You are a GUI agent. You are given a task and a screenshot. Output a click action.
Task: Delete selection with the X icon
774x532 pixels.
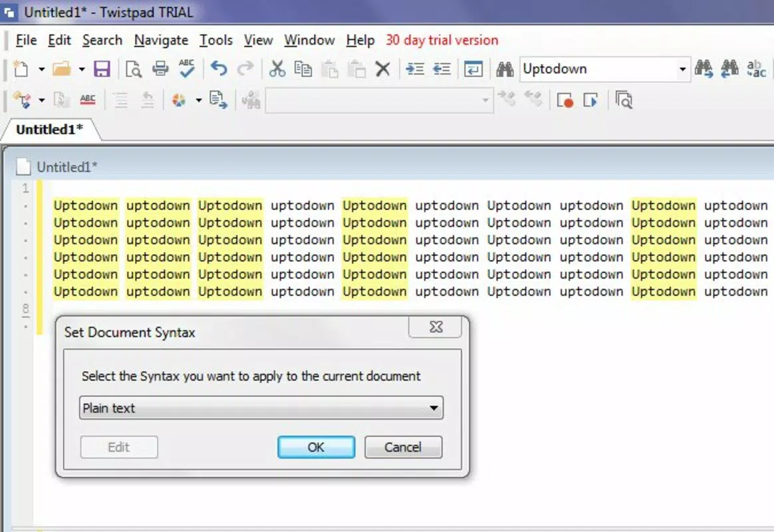[x=382, y=69]
